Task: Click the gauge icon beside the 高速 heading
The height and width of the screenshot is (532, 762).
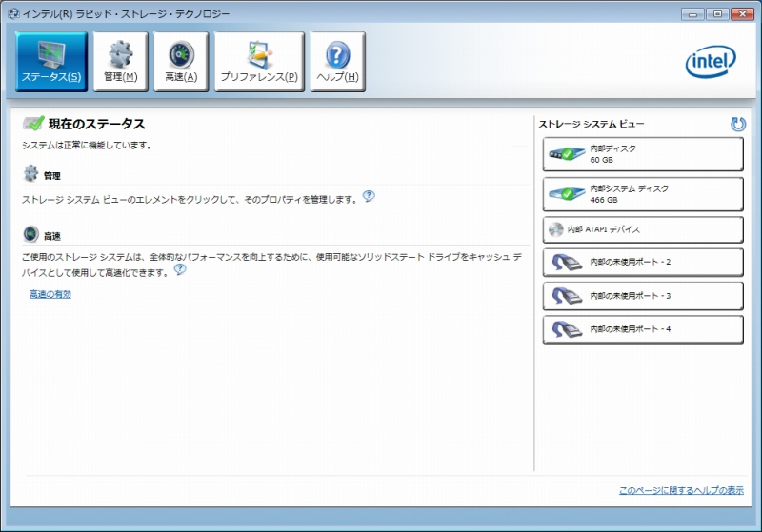Action: (x=30, y=234)
